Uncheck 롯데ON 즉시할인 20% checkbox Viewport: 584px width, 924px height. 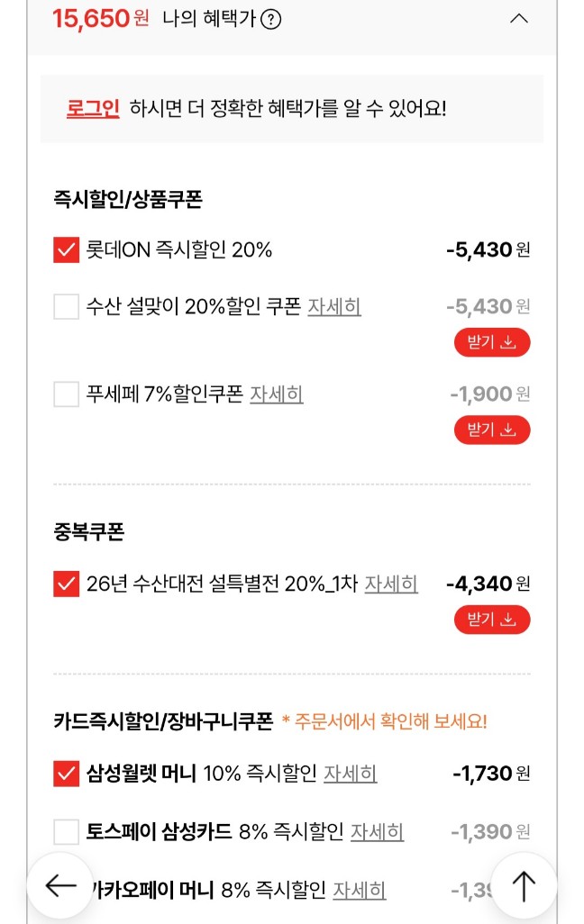click(67, 250)
